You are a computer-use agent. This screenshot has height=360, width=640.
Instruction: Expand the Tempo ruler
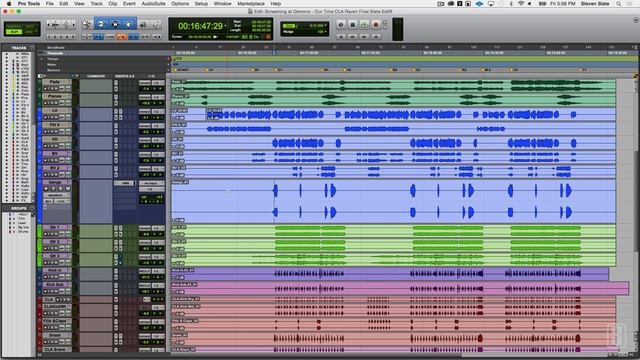pos(42,59)
